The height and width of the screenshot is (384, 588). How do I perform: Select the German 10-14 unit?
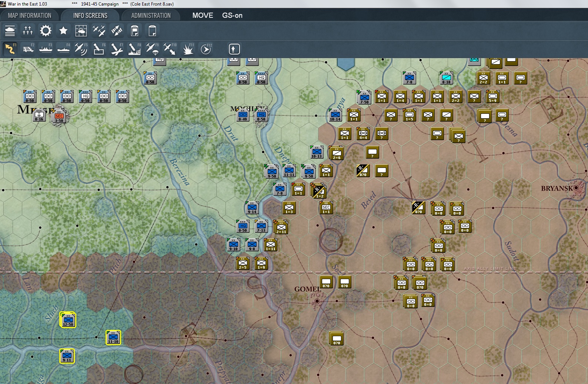[335, 115]
